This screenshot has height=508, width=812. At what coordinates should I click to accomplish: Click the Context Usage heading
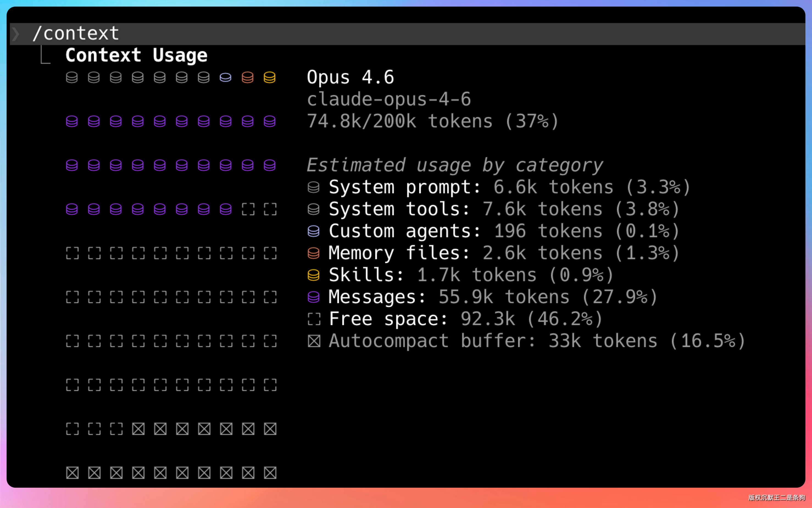tap(136, 55)
